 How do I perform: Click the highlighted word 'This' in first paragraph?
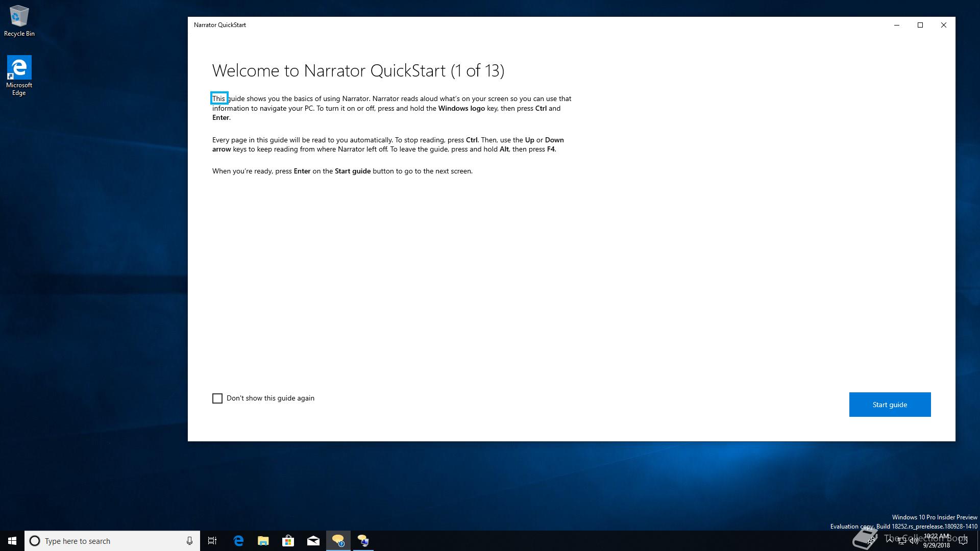click(219, 98)
